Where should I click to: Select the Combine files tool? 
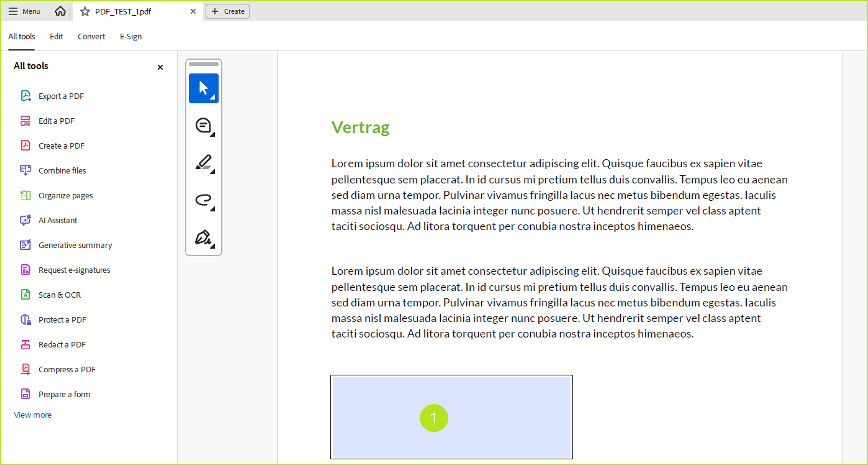coord(62,170)
